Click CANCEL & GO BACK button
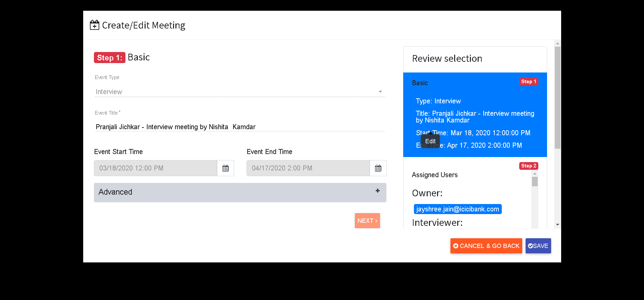644x300 pixels. [x=486, y=246]
